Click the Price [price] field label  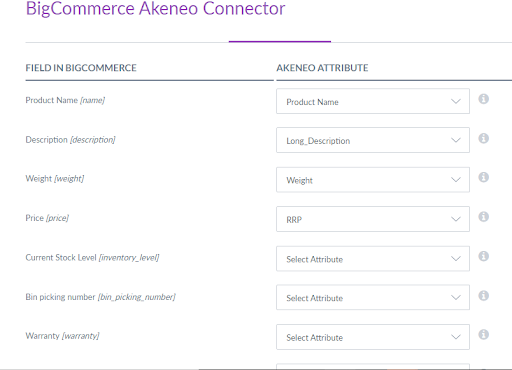(x=47, y=218)
